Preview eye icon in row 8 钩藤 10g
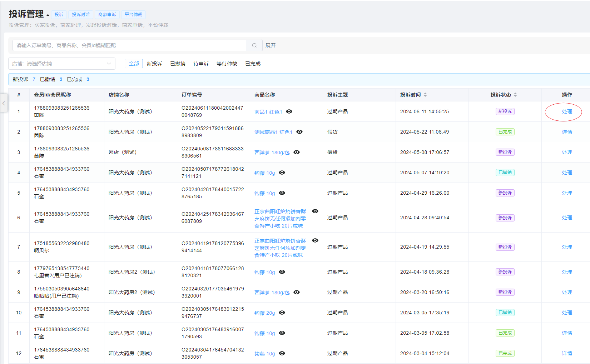The height and width of the screenshot is (364, 590). point(282,272)
